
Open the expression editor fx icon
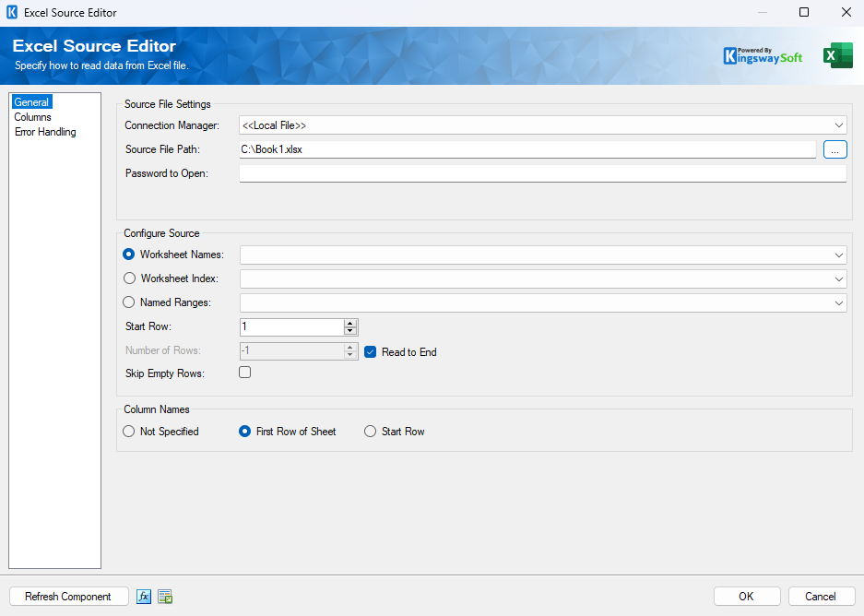pos(144,596)
